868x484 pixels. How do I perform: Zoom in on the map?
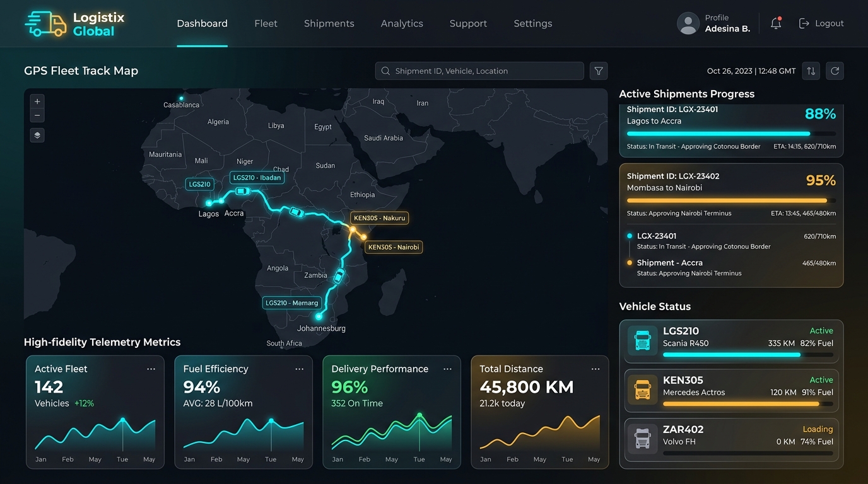click(x=37, y=101)
